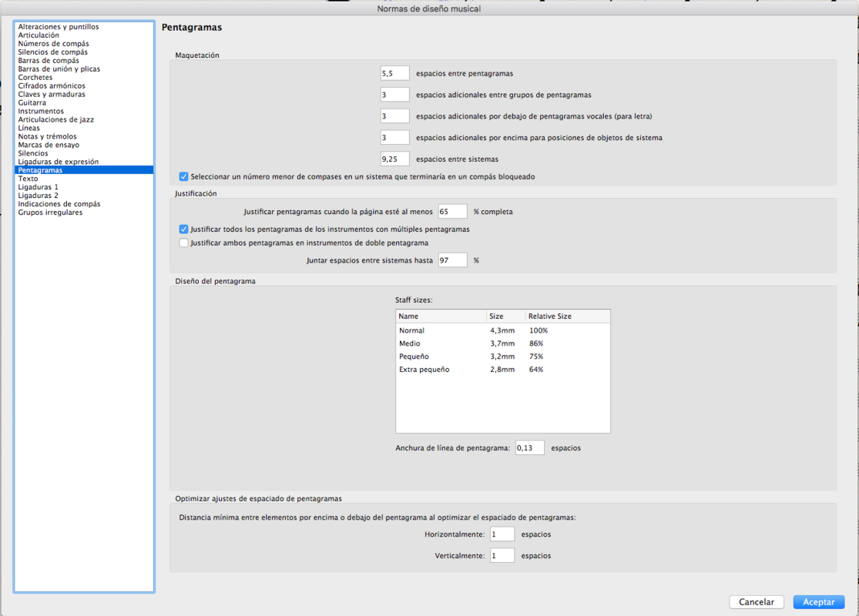Edit the % completa justification field
This screenshot has height=616, width=859.
click(452, 212)
